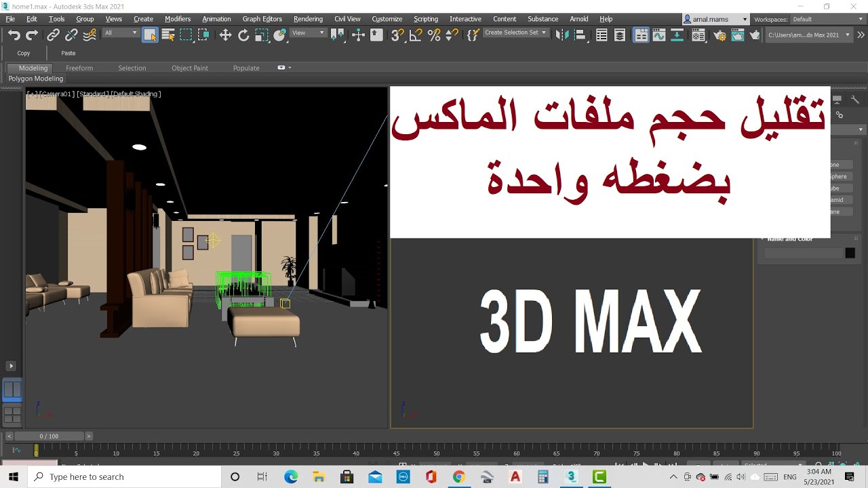
Task: Select the Bind to Space Warp tool
Action: pyautogui.click(x=89, y=35)
